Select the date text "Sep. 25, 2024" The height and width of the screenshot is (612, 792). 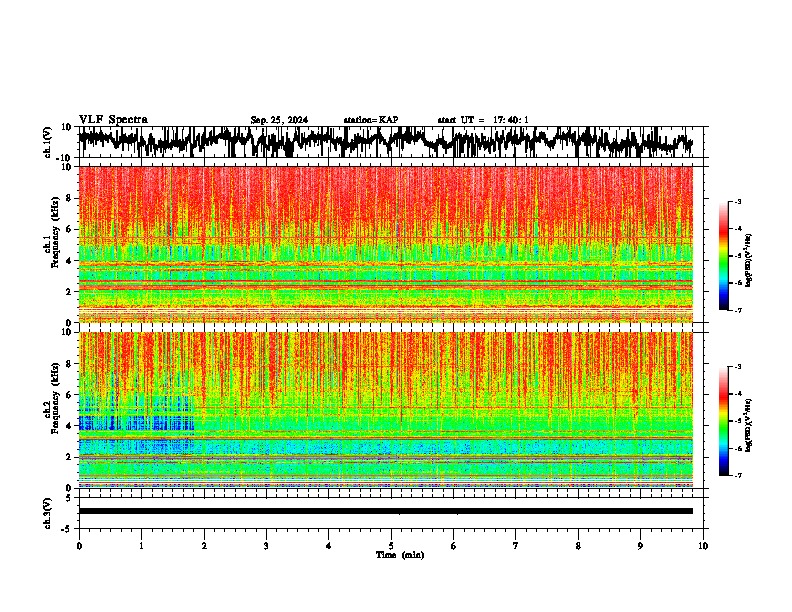pyautogui.click(x=279, y=120)
